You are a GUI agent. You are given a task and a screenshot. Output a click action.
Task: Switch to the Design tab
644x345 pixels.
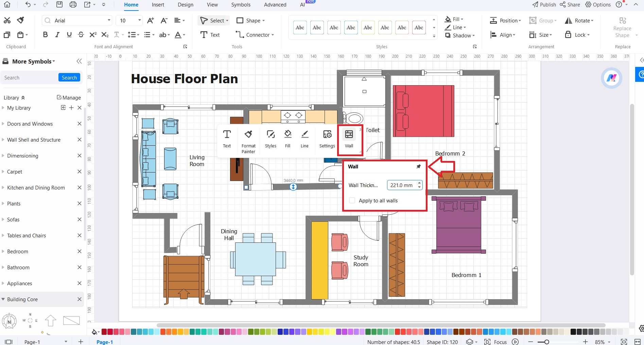(186, 5)
